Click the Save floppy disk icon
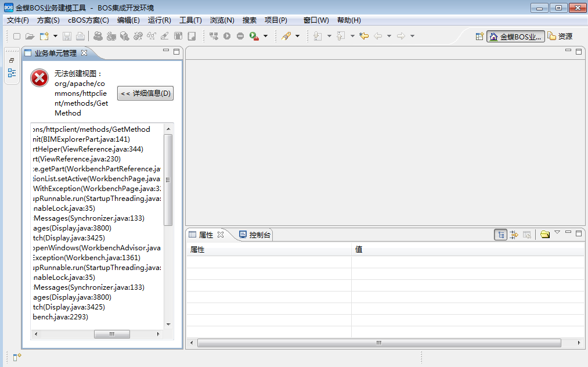Viewport: 588px width, 367px height. pyautogui.click(x=67, y=36)
